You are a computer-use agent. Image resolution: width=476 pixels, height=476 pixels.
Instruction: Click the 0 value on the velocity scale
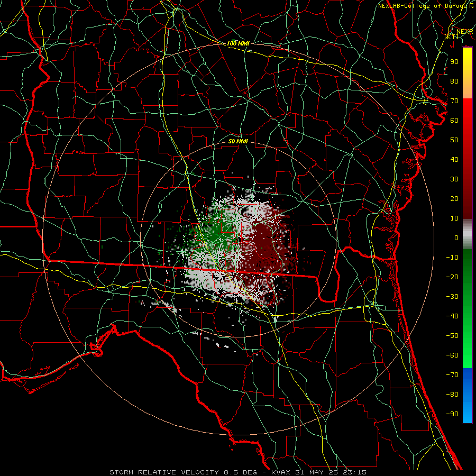456,237
